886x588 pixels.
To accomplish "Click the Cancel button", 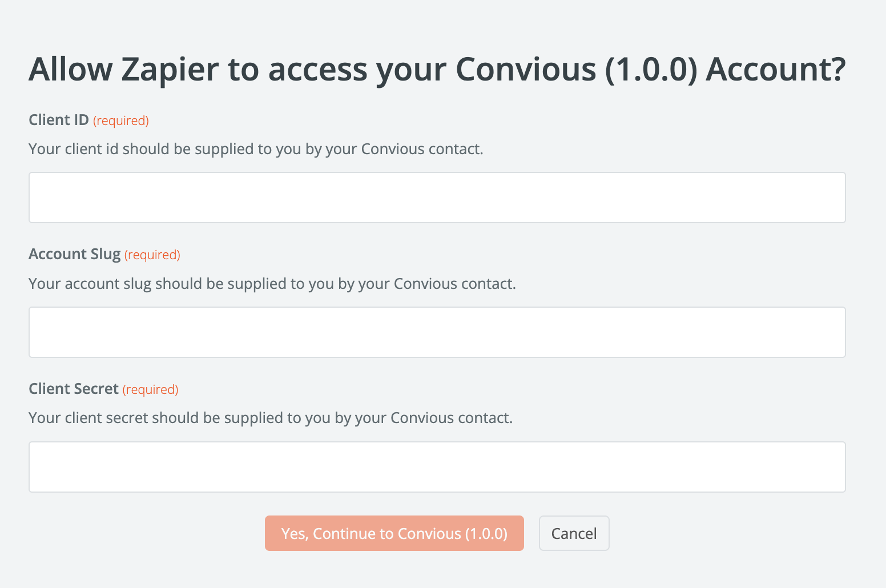I will pyautogui.click(x=574, y=533).
